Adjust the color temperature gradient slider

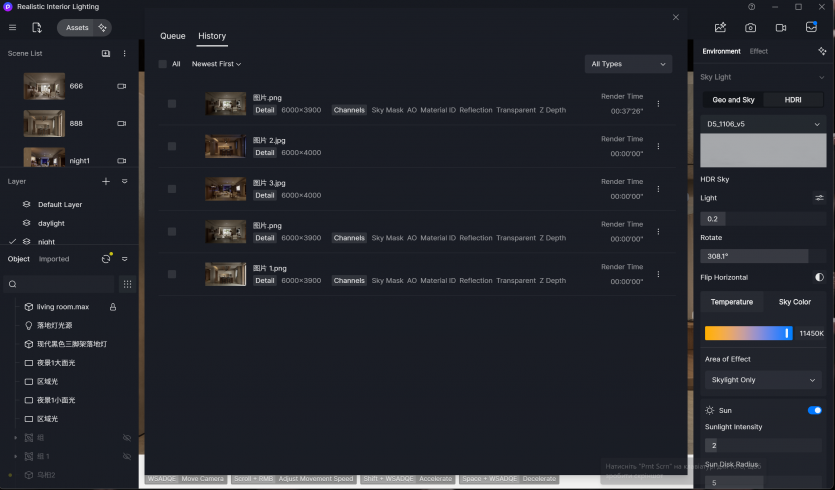[x=748, y=333]
